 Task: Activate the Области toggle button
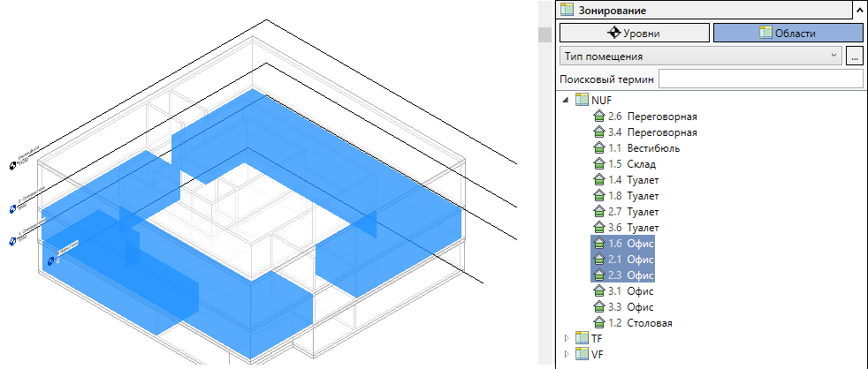[788, 34]
